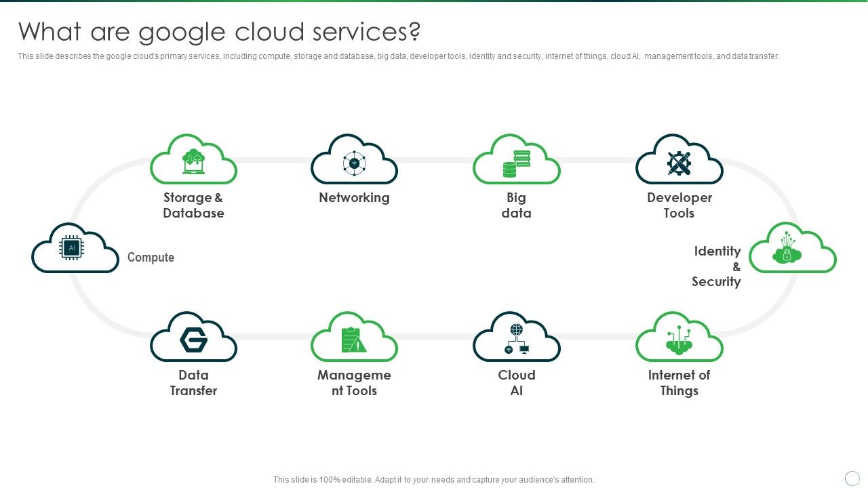
Task: Click the Compute AI chip cloud icon
Action: (75, 248)
